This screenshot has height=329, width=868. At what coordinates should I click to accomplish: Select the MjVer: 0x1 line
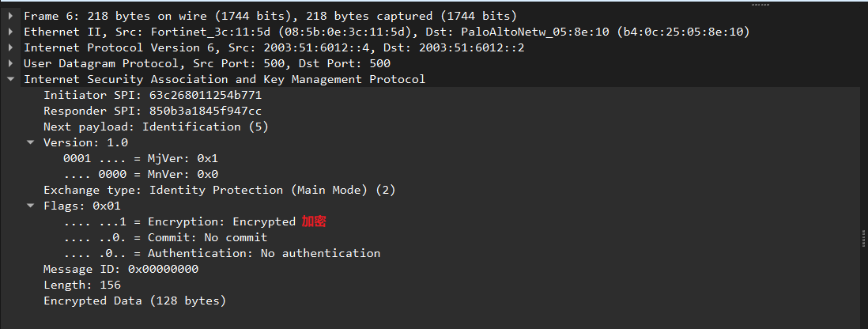tap(140, 158)
